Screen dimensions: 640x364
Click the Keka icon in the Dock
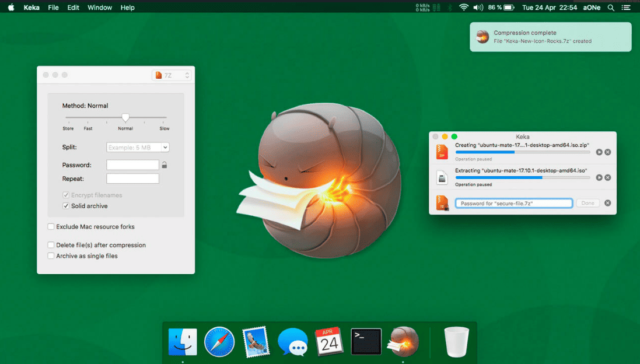tap(403, 342)
